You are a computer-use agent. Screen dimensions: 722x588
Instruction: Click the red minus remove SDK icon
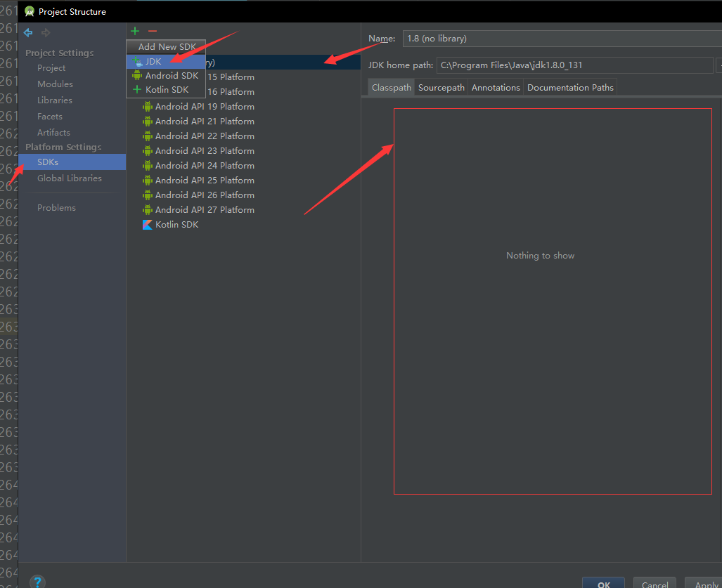pyautogui.click(x=153, y=31)
